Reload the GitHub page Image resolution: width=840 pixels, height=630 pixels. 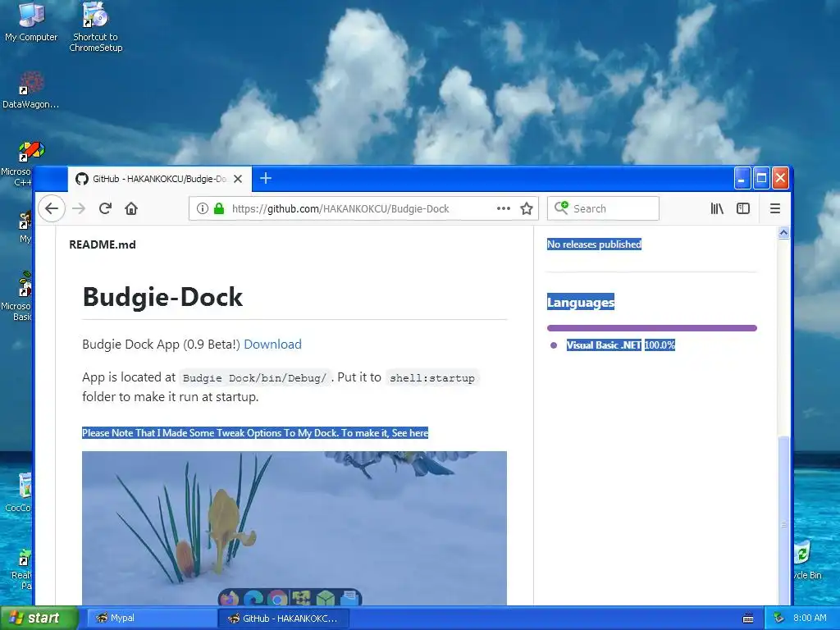(105, 208)
